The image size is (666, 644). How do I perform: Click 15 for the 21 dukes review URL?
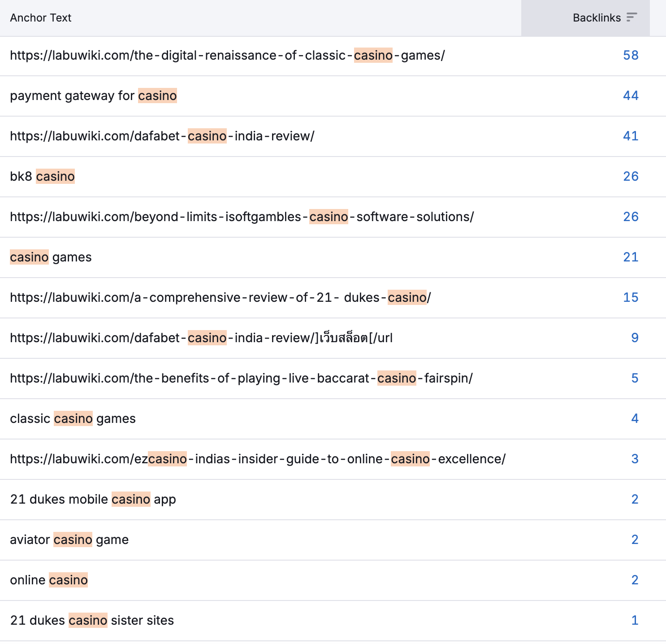(x=631, y=297)
